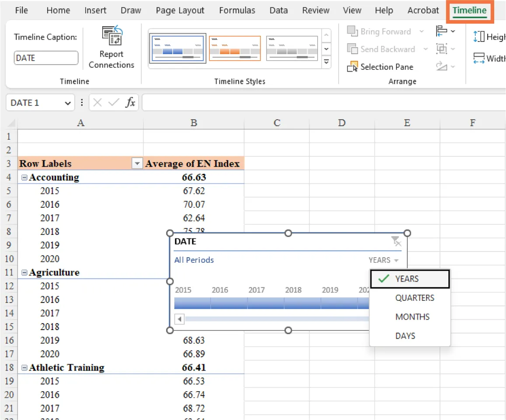The image size is (506, 420).
Task: Click the Height sizing icon
Action: click(480, 37)
